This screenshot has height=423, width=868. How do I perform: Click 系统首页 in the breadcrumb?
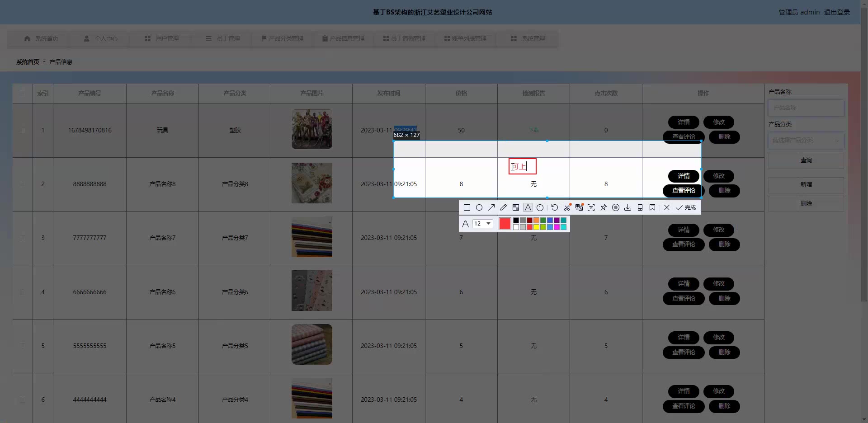tap(28, 62)
